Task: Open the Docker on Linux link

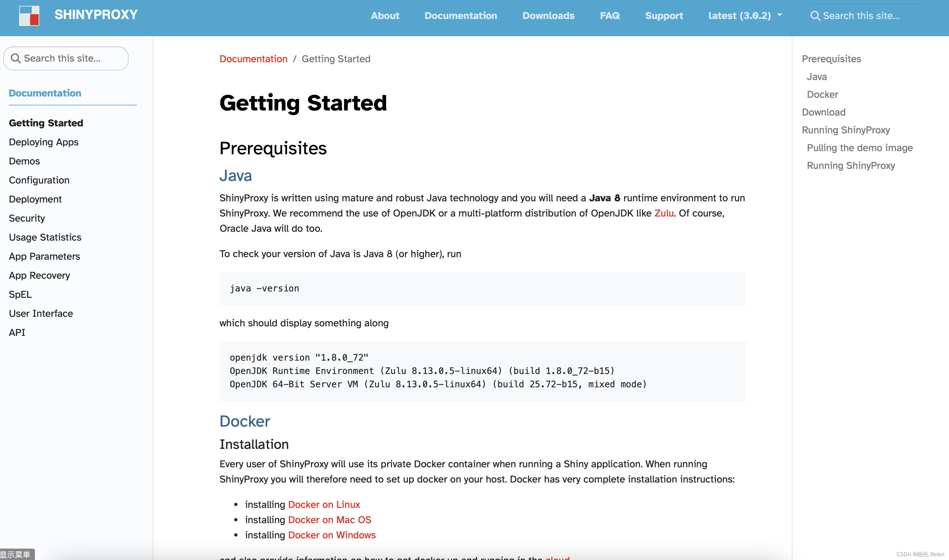Action: [324, 504]
